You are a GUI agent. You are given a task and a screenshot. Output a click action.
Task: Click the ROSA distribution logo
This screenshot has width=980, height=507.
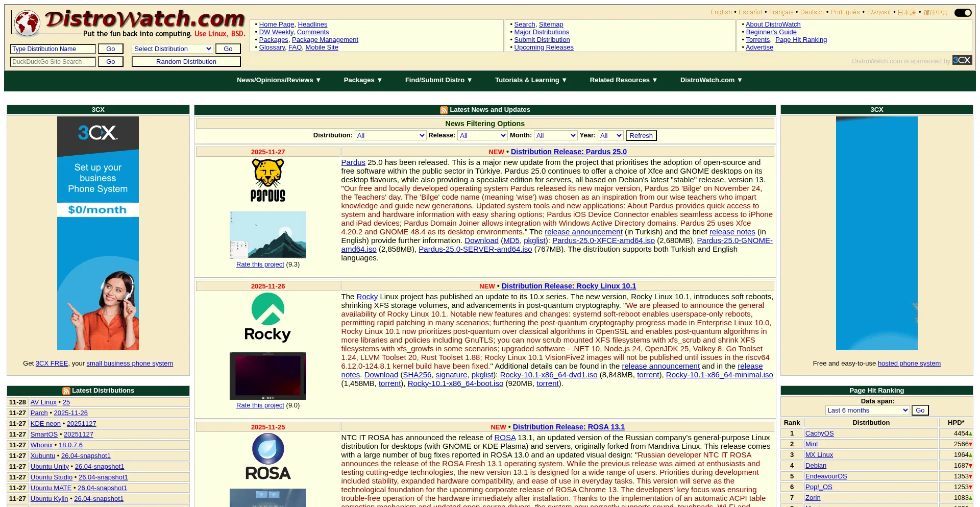coord(267,456)
